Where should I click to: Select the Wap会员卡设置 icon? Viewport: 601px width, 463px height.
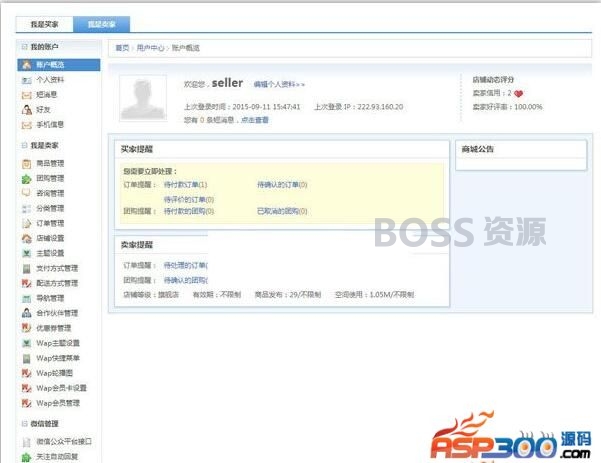pyautogui.click(x=26, y=388)
